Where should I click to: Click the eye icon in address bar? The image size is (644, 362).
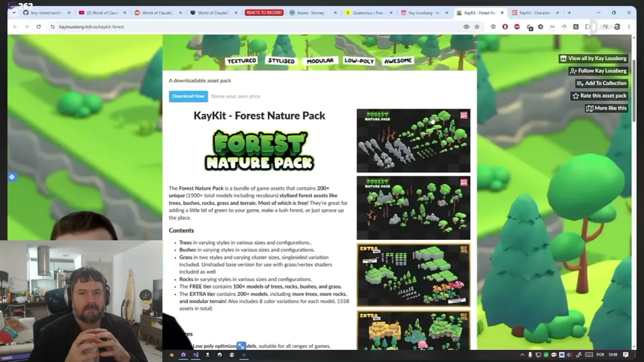pyautogui.click(x=466, y=27)
